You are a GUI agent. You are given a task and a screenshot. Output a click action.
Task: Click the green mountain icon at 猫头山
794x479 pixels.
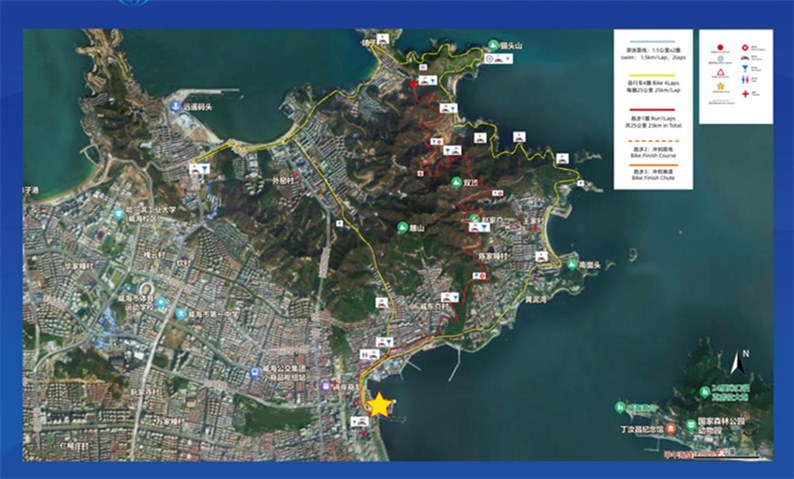coord(493,44)
